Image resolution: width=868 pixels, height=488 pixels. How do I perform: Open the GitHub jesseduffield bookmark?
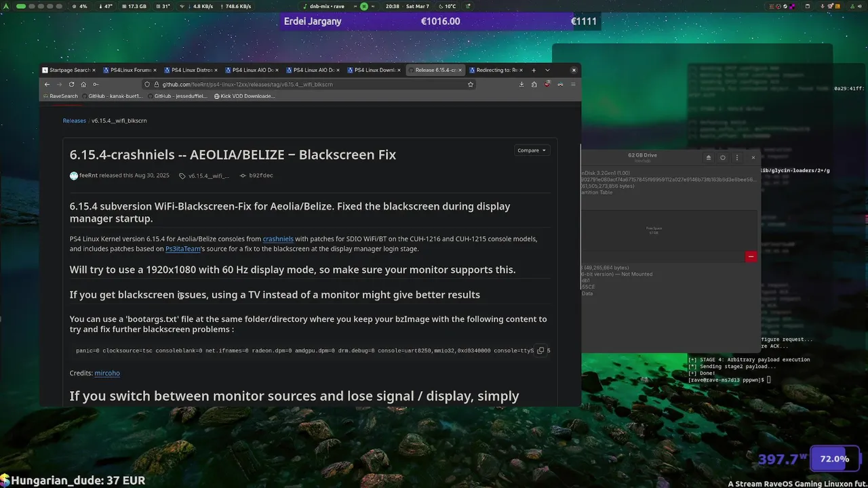177,96
